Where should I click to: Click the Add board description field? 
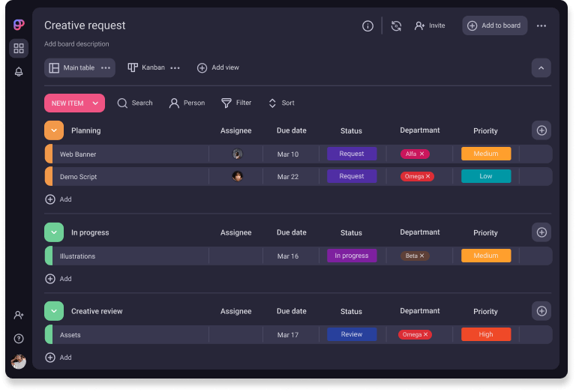[x=76, y=44]
